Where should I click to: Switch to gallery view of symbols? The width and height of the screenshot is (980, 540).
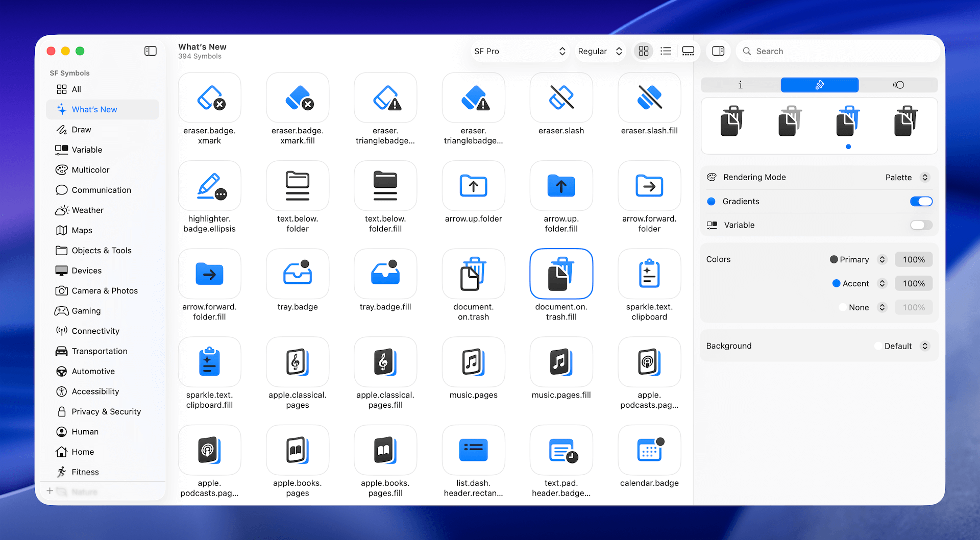pos(688,51)
